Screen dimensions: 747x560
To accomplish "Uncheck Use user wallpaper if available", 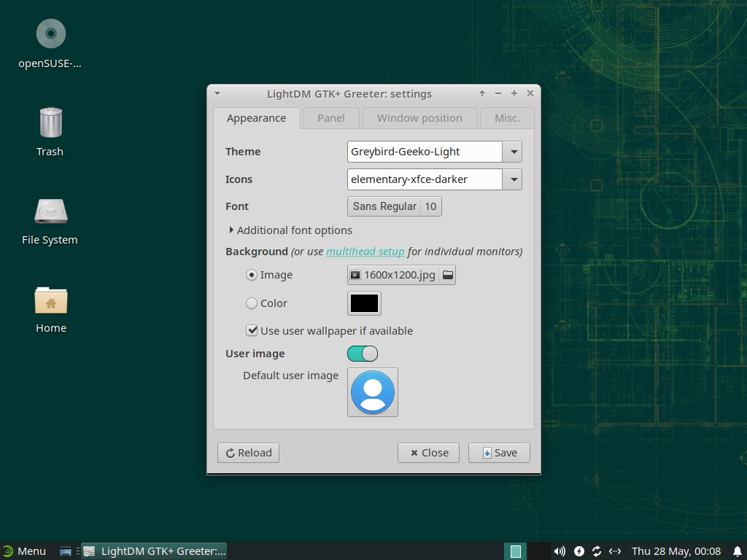I will [x=252, y=330].
